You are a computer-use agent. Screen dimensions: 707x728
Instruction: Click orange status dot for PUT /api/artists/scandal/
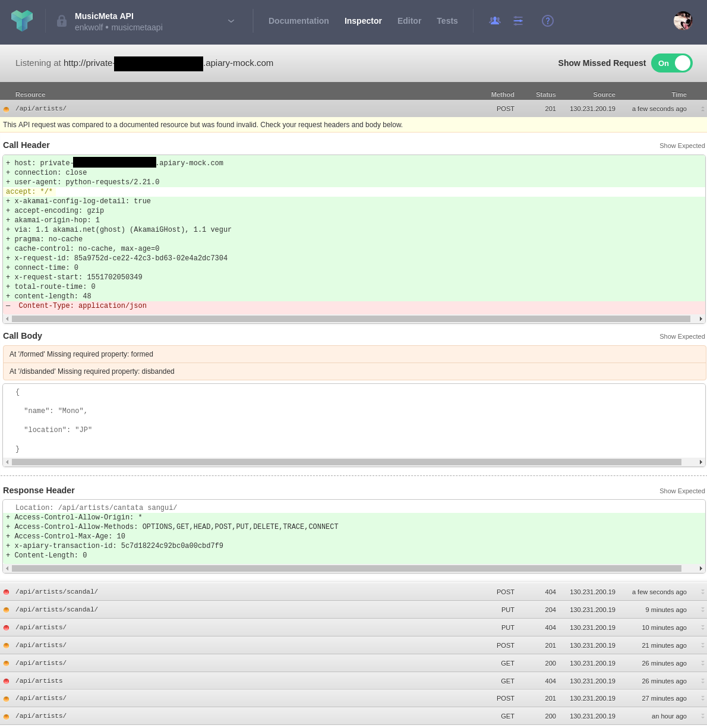7,610
